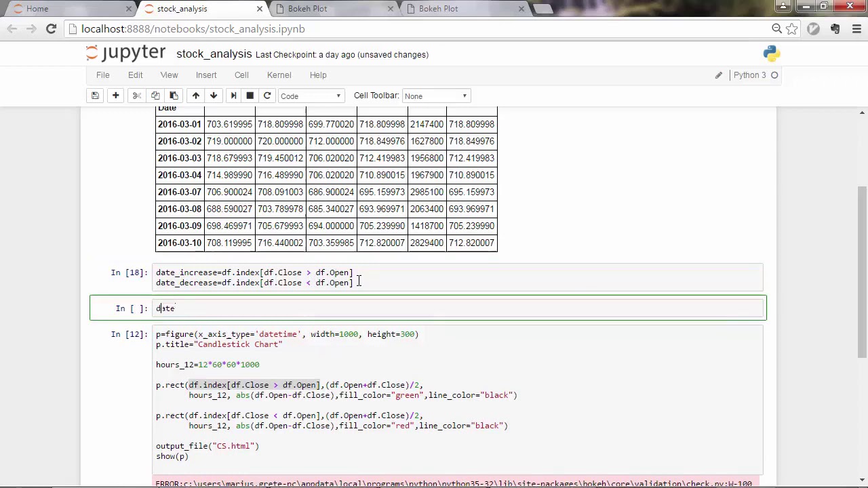Image resolution: width=868 pixels, height=488 pixels.
Task: Click the Jupyter logo
Action: click(126, 54)
